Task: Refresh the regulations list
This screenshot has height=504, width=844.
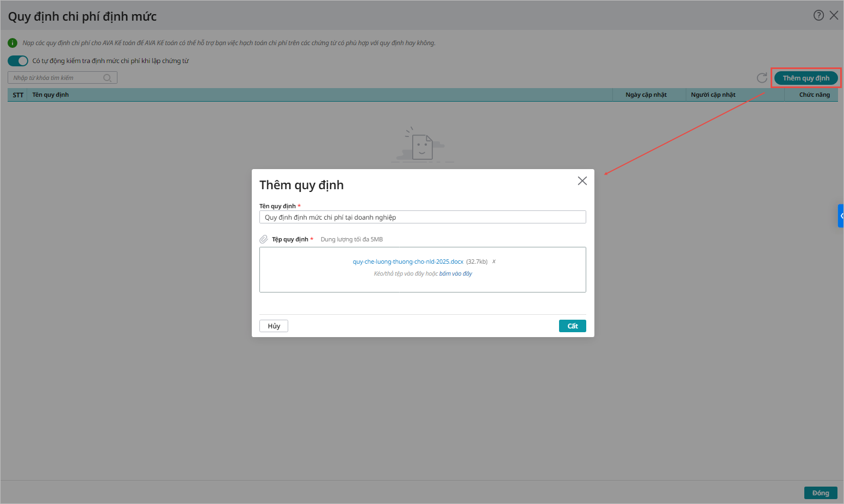Action: pos(762,78)
